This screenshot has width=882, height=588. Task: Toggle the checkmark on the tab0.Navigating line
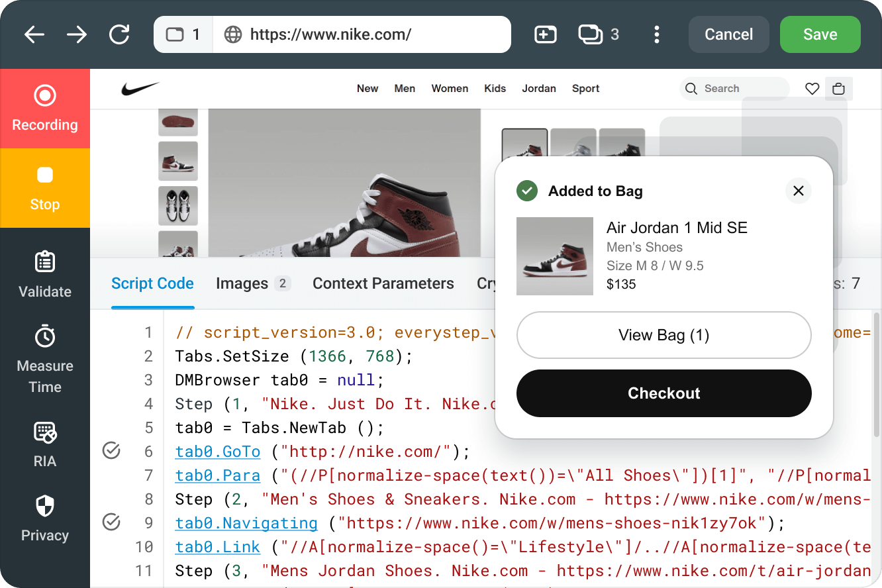coord(111,522)
